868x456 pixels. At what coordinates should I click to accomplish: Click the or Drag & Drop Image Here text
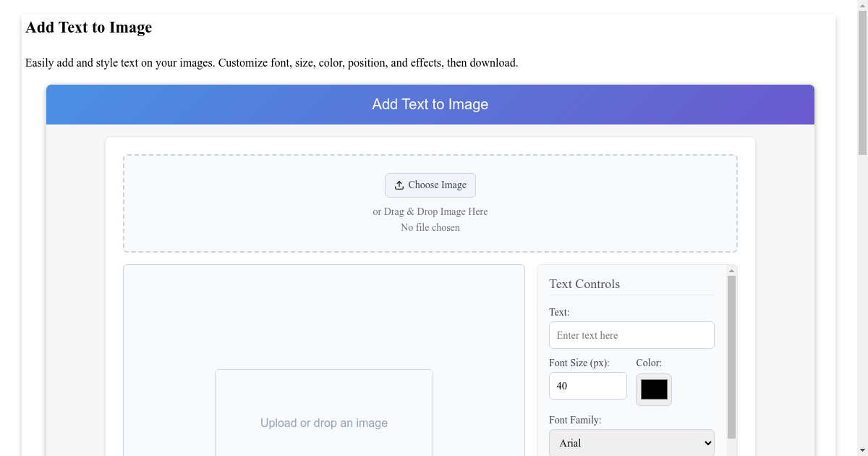point(430,211)
